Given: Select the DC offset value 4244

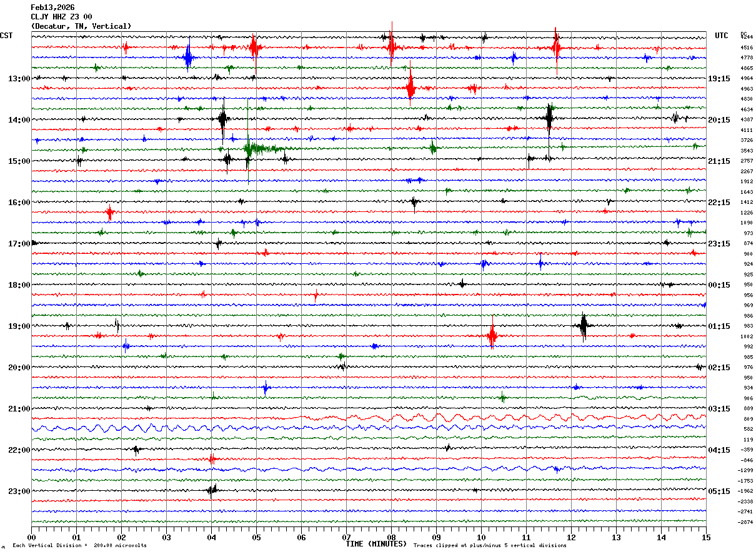Looking at the screenshot, I should click(x=747, y=38).
